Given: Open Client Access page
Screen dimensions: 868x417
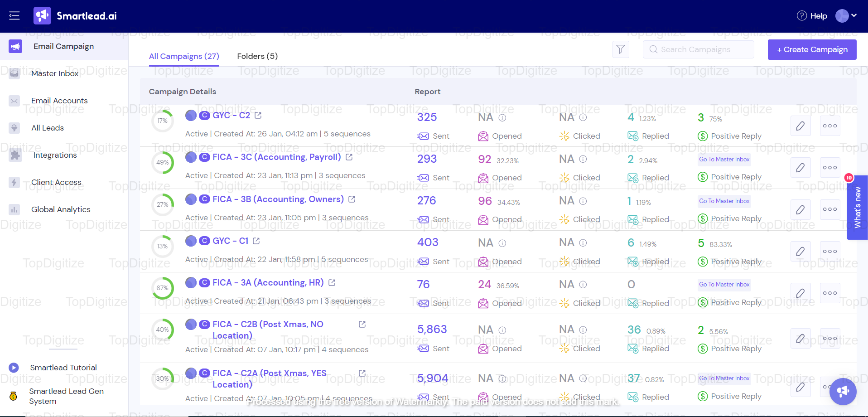Looking at the screenshot, I should coord(56,182).
